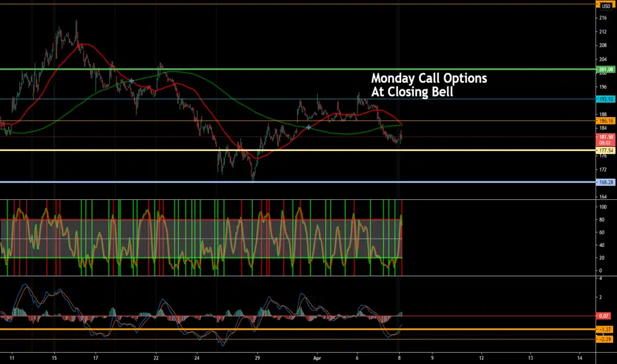Click the '17' label on the date axis
Image resolution: width=617 pixels, height=364 pixels.
(95, 358)
